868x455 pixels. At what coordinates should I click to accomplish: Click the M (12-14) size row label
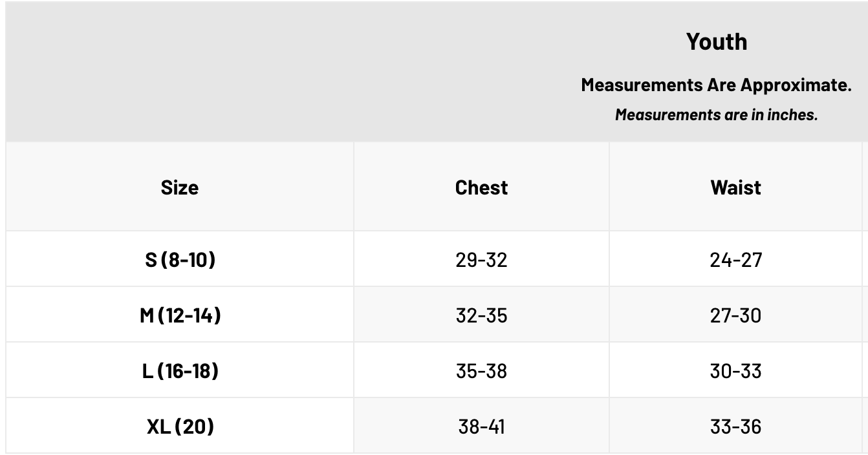point(180,315)
